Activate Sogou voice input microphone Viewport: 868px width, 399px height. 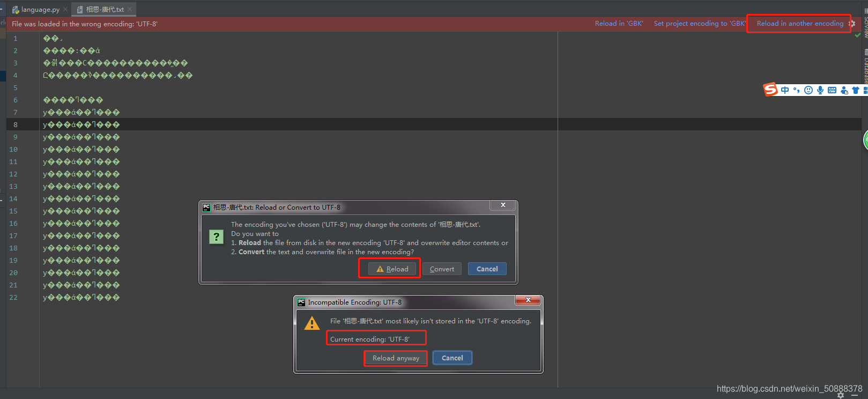tap(820, 90)
